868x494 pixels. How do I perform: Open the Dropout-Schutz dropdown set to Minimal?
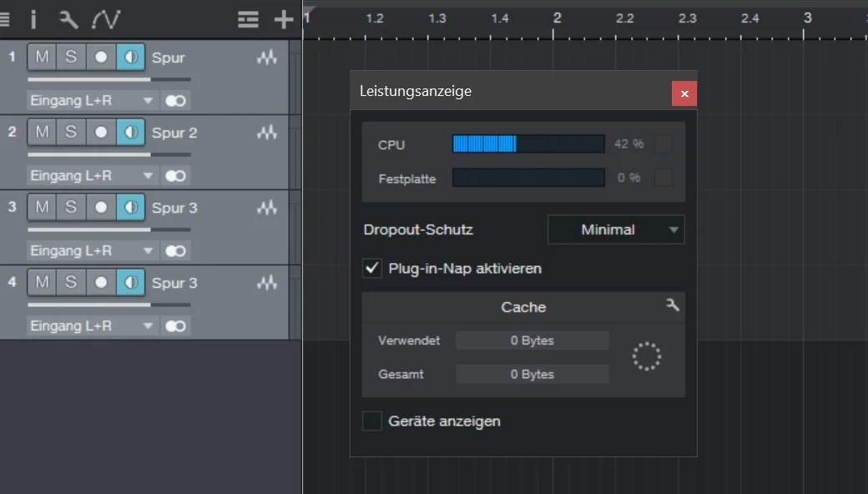(616, 229)
